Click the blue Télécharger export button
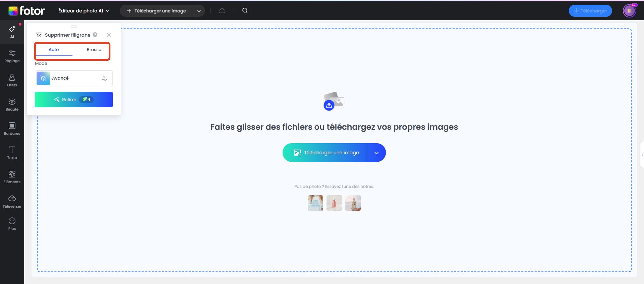 (x=590, y=11)
